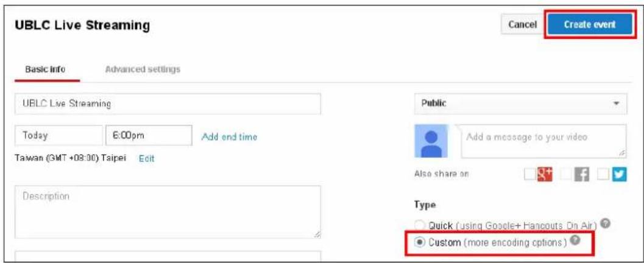
Task: Click the Google+ share icon
Action: [545, 174]
